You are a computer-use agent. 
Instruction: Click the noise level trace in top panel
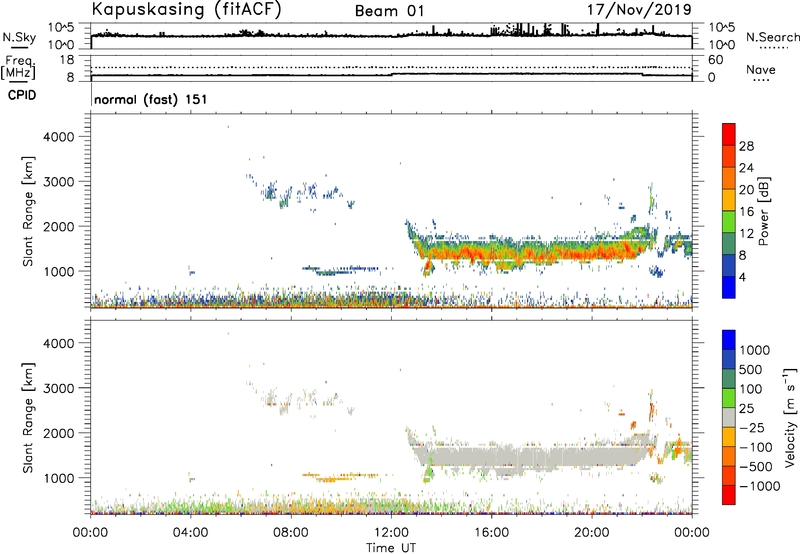391,36
